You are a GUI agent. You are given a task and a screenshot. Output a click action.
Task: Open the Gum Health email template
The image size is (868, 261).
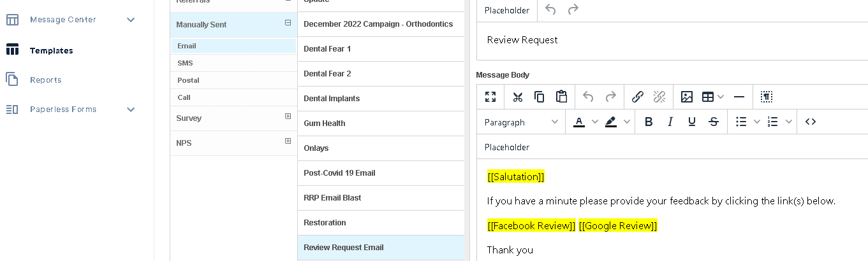(x=325, y=123)
